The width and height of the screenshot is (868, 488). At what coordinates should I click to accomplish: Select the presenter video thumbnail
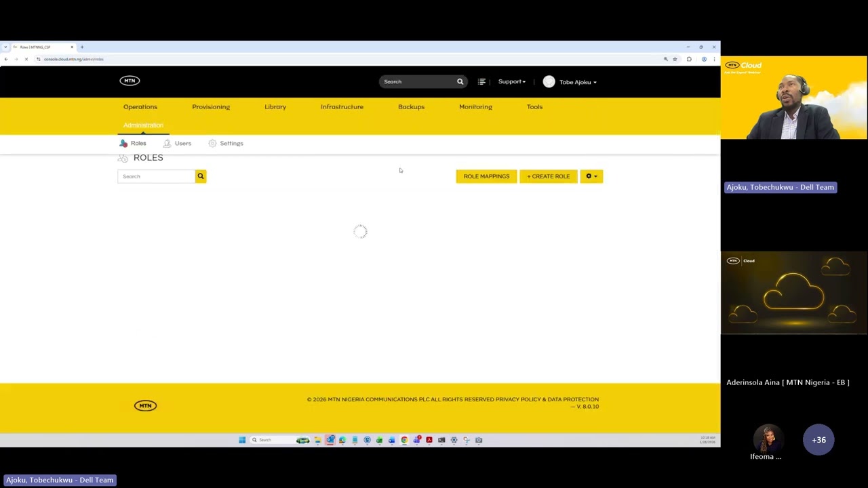pos(793,97)
